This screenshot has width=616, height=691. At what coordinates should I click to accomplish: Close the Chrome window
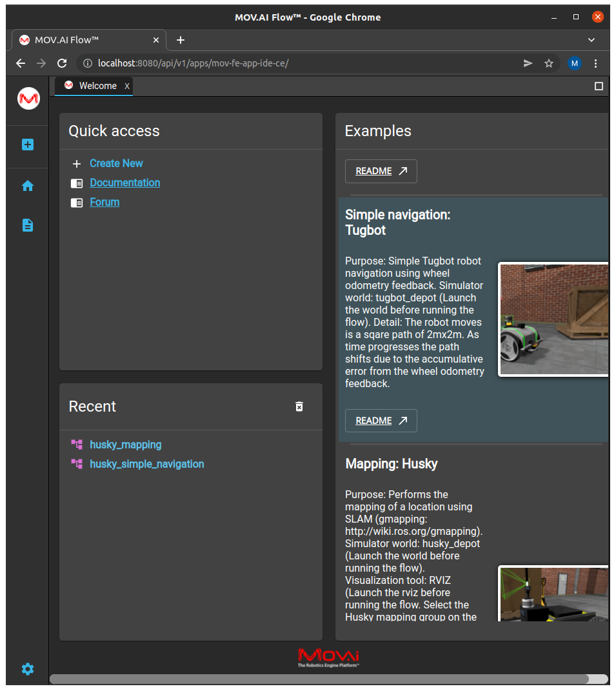(x=598, y=17)
